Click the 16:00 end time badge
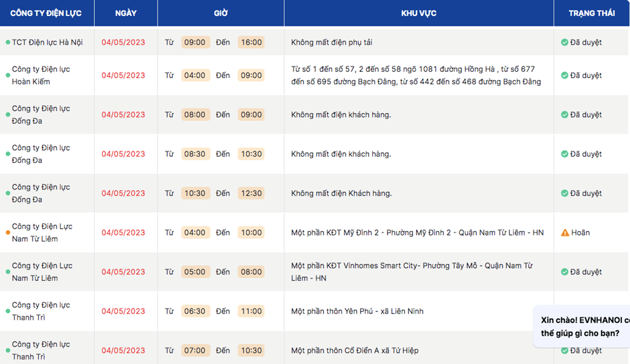This screenshot has height=364, width=630. (251, 42)
